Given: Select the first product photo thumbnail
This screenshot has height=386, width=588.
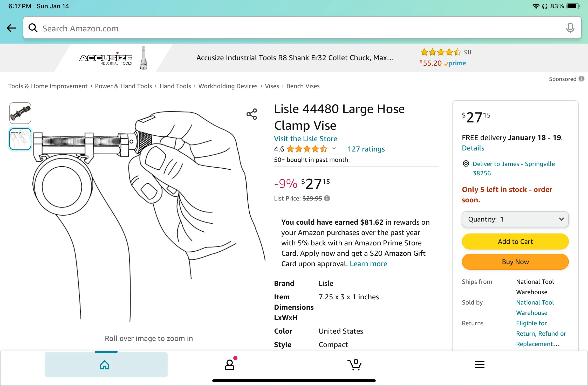Looking at the screenshot, I should coord(20,113).
